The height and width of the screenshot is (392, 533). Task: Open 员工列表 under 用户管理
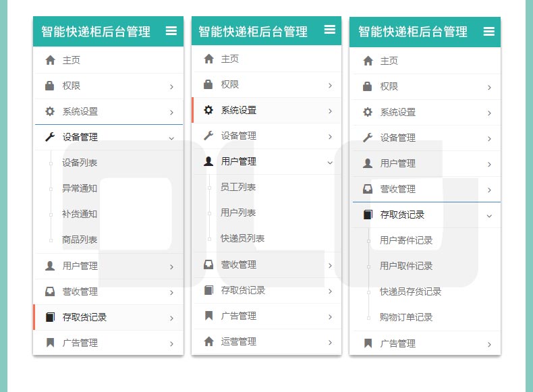238,187
